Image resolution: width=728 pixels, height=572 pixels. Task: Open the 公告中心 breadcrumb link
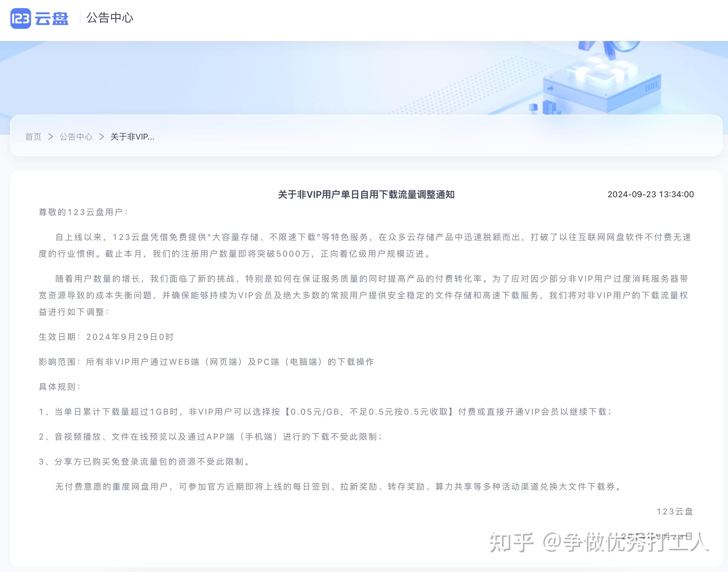76,137
